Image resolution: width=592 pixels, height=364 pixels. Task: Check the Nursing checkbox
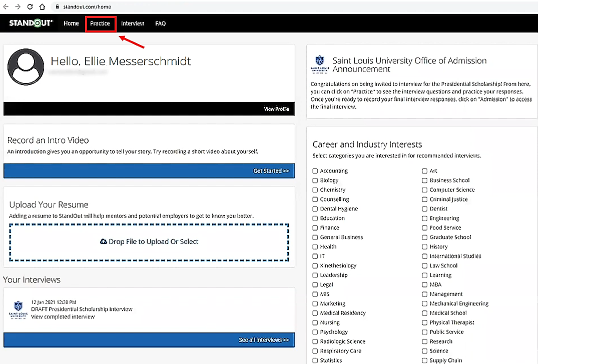pyautogui.click(x=315, y=322)
